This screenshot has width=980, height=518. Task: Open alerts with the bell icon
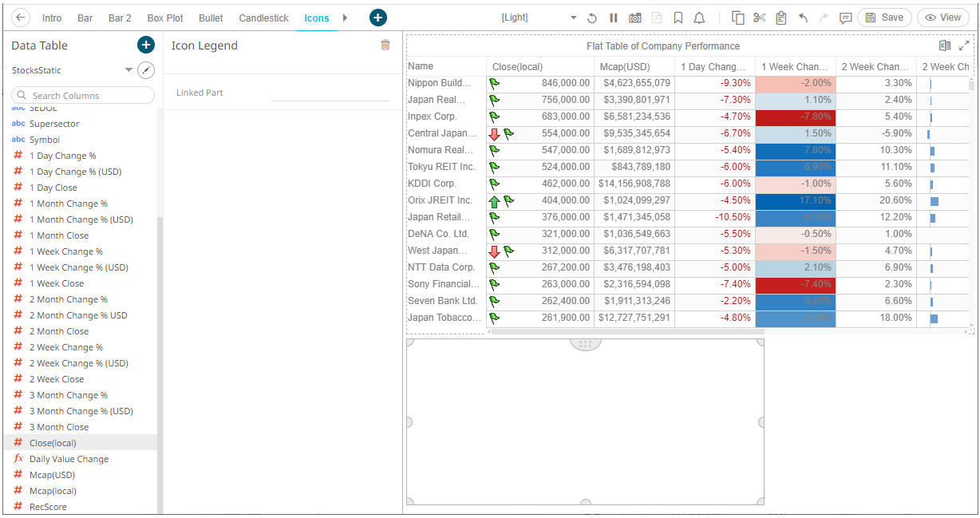(x=699, y=18)
